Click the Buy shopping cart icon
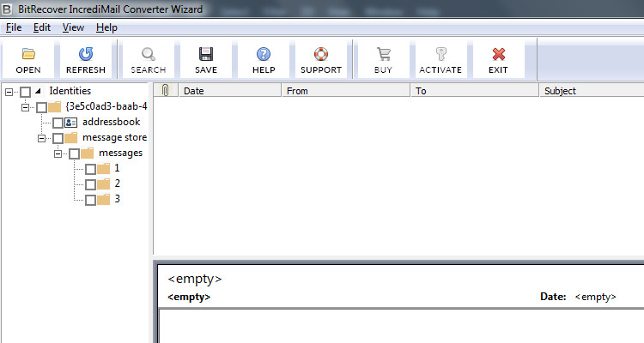This screenshot has height=343, width=644. click(x=383, y=54)
